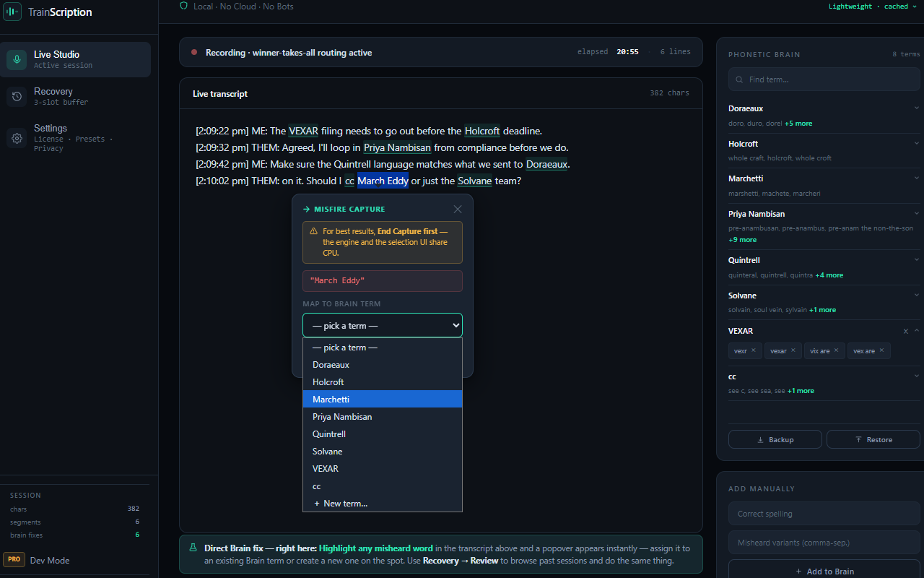Show '+4 more' Quintrell variants

(x=829, y=275)
